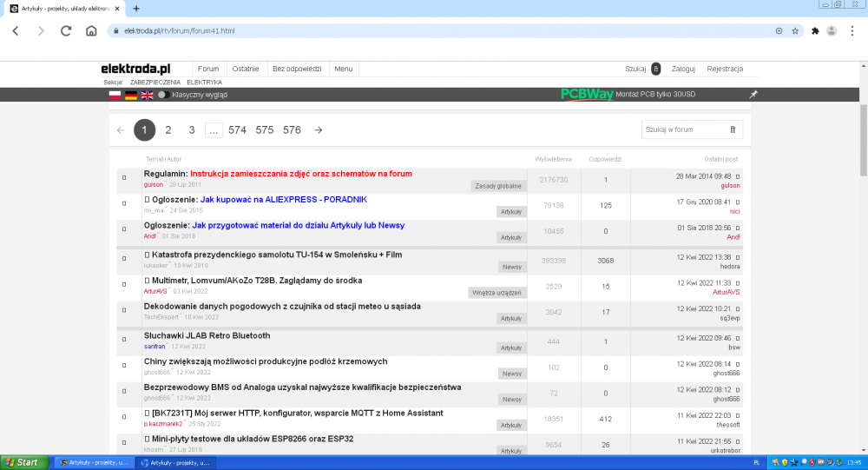
Task: Expand hidden pages via ellipsis button
Action: (x=214, y=130)
